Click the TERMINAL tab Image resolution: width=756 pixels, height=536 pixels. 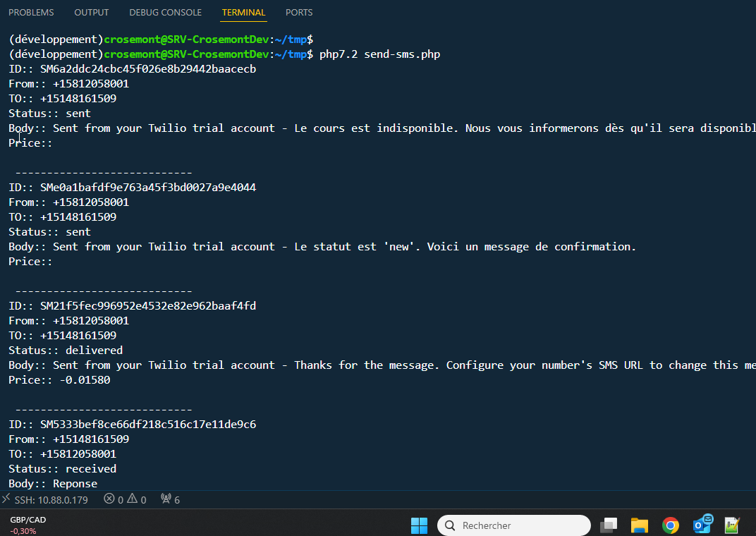[243, 13]
